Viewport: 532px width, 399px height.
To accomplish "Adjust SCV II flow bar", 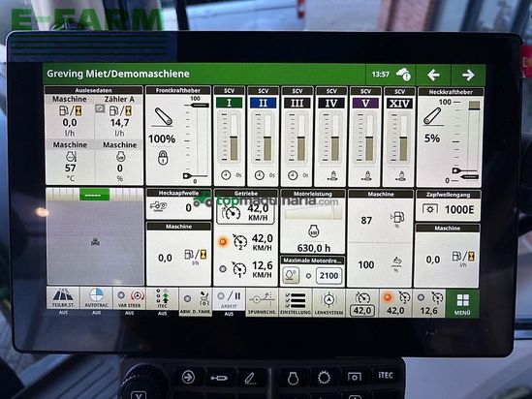I will pyautogui.click(x=267, y=138).
